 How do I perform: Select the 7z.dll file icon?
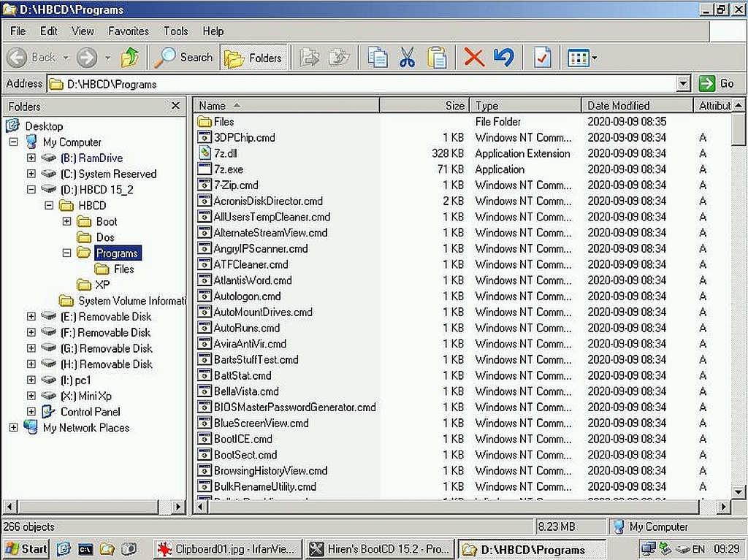pyautogui.click(x=205, y=153)
